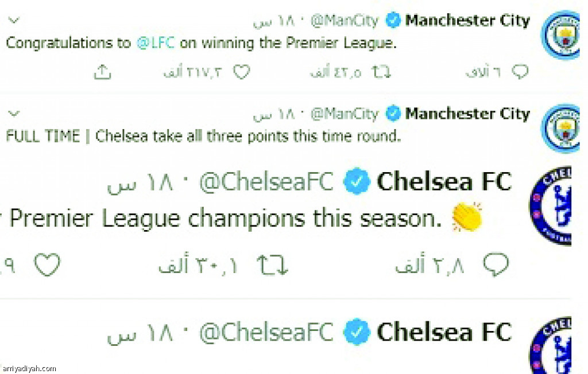
Task: Click Chelsea FC name on bottom tweet
Action: pos(444,332)
